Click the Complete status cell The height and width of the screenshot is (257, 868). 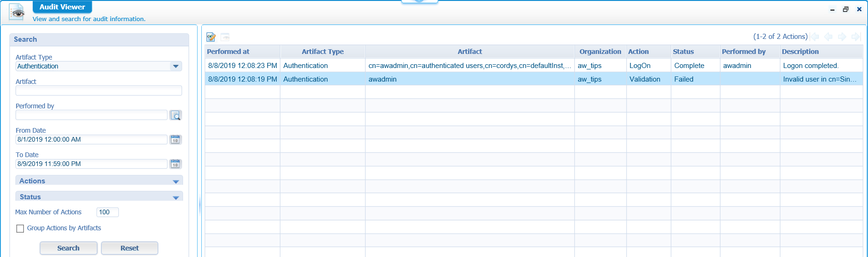pyautogui.click(x=695, y=66)
